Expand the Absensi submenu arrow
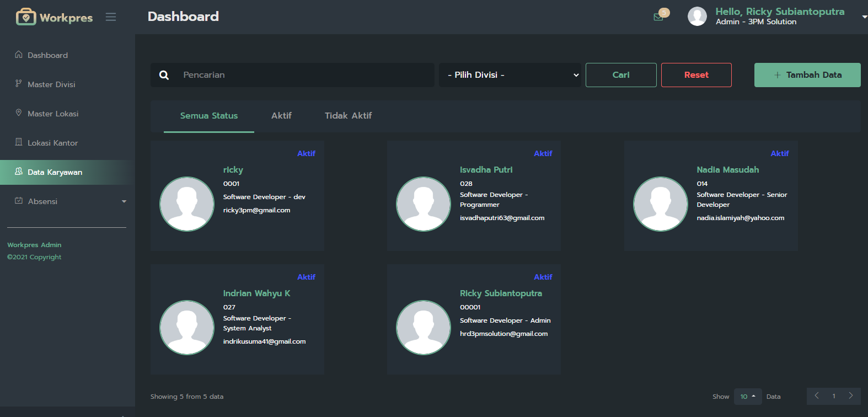Screen dimensions: 868x417 124,201
